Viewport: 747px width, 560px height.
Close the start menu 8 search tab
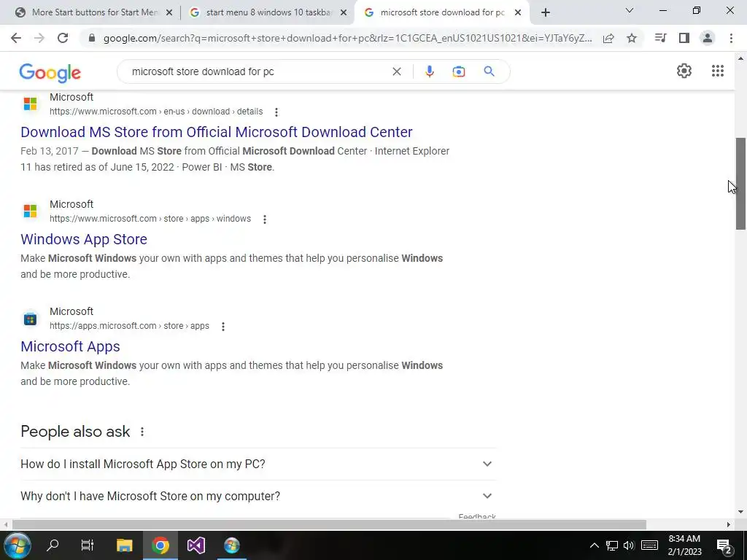344,13
